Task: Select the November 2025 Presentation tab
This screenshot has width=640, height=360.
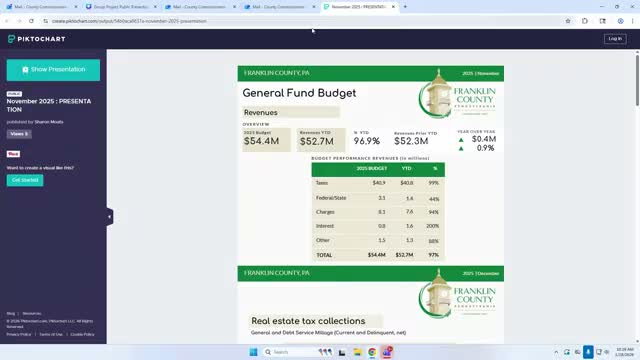Action: pyautogui.click(x=359, y=7)
